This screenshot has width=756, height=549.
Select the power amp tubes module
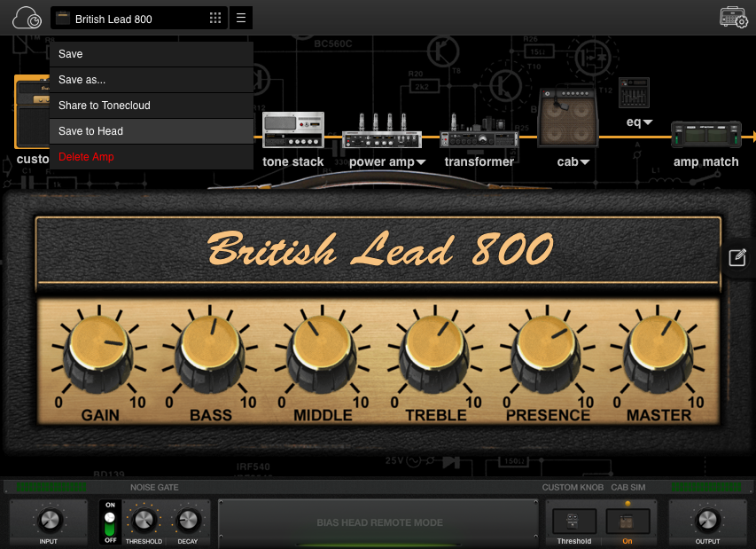pos(383,134)
